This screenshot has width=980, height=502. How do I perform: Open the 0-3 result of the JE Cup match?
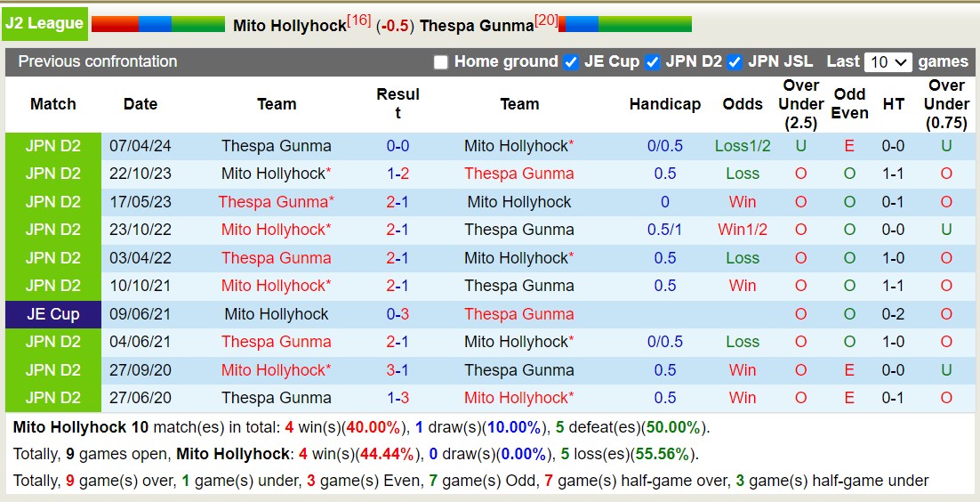click(x=398, y=314)
